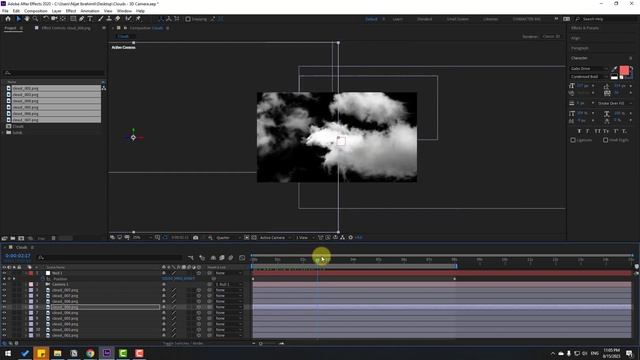Open File Explorer from the taskbar
The height and width of the screenshot is (360, 640).
[x=58, y=353]
